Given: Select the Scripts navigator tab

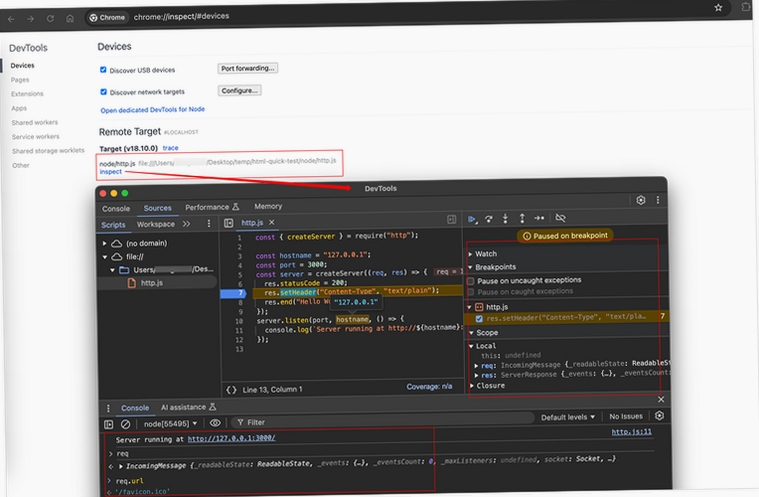Looking at the screenshot, I should click(x=113, y=225).
